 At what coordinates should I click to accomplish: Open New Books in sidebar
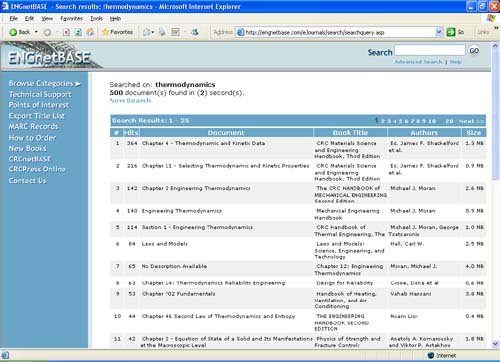pyautogui.click(x=27, y=148)
